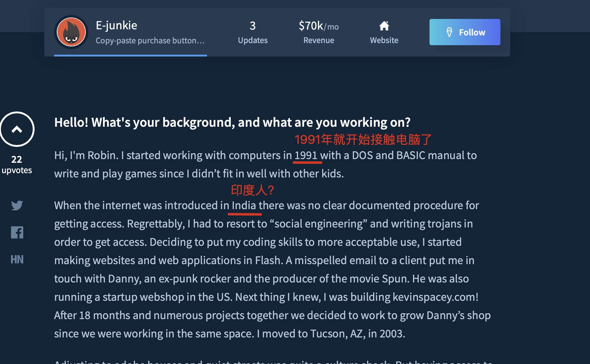Click the "kevinspacey.com!" text in the paragraph
Viewport: 590px width, 364px height.
click(435, 297)
